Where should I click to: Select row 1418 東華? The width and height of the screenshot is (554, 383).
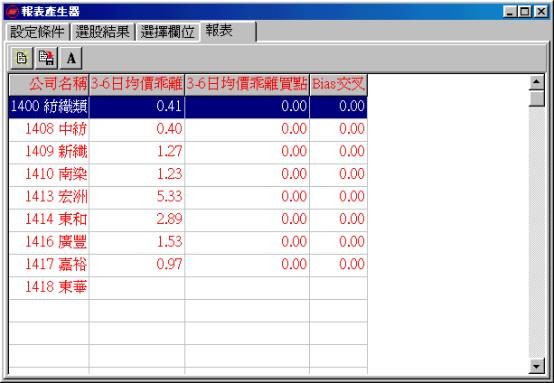(188, 288)
